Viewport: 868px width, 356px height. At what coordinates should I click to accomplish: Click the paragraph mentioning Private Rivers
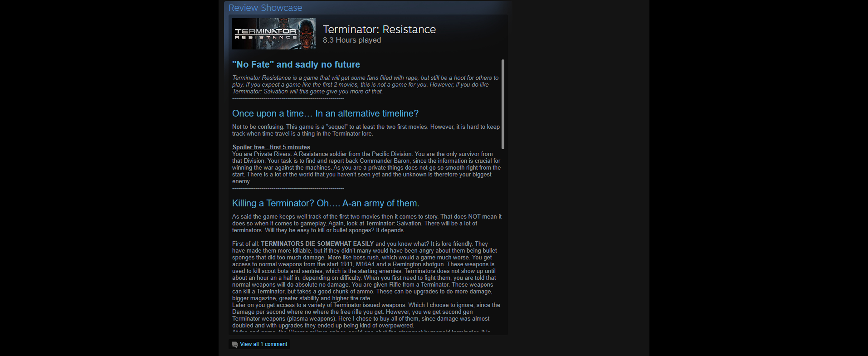(366, 168)
